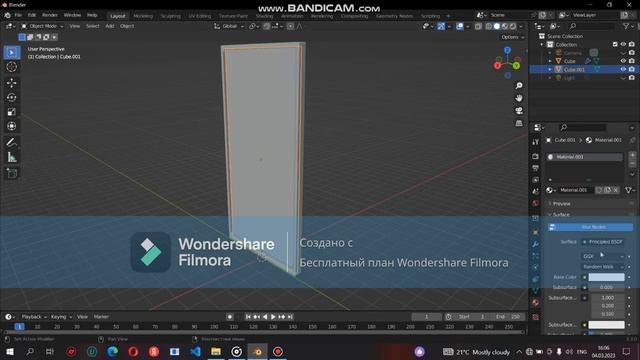Click the zoom view magnifier icon
This screenshot has width=640, height=360.
coord(519,85)
